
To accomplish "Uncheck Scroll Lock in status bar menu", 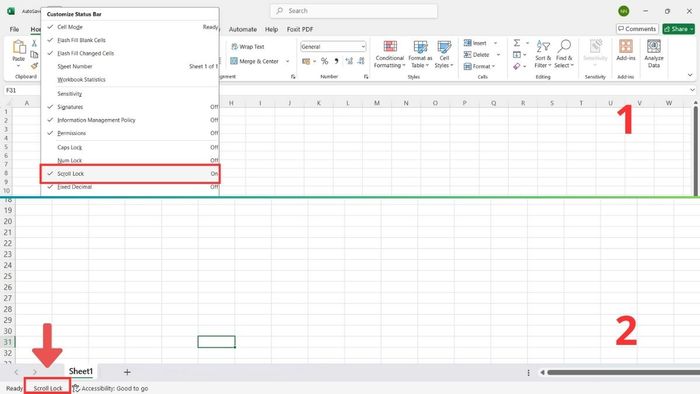I will click(x=130, y=174).
